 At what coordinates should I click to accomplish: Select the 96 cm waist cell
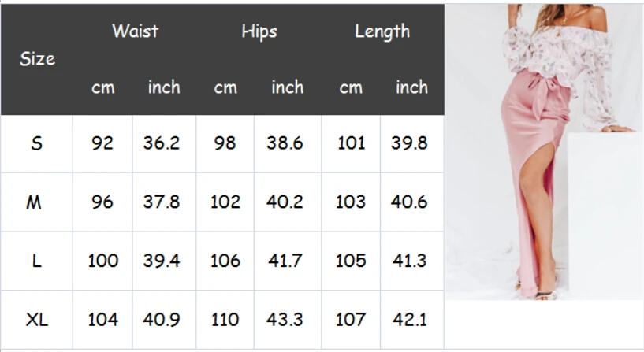[102, 202]
